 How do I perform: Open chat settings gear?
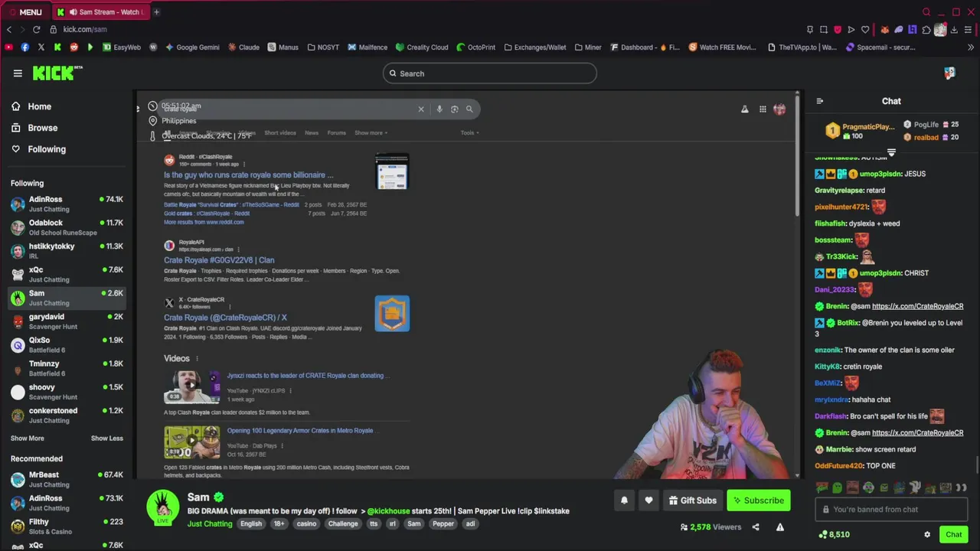(x=927, y=535)
